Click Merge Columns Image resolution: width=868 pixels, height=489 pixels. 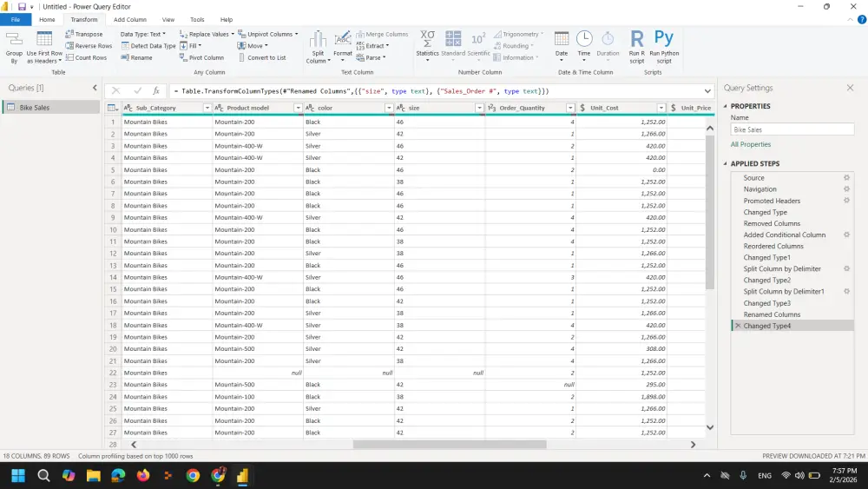coord(382,34)
